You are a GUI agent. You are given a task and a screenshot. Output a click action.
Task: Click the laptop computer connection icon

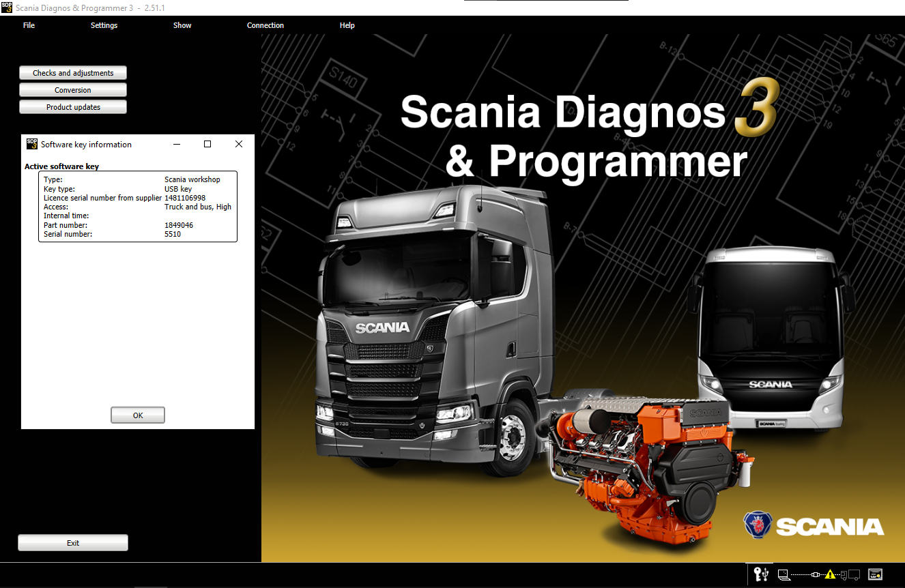pos(784,574)
